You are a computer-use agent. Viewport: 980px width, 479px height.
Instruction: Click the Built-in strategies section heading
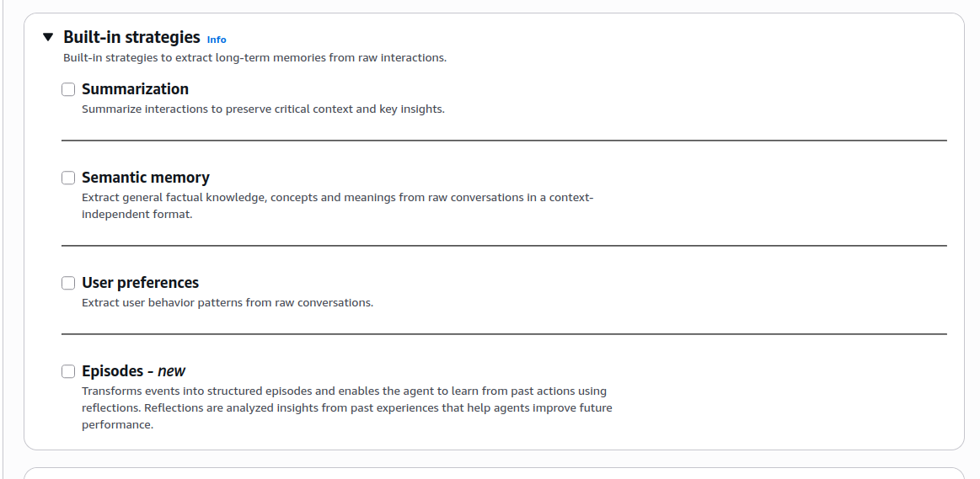point(131,37)
